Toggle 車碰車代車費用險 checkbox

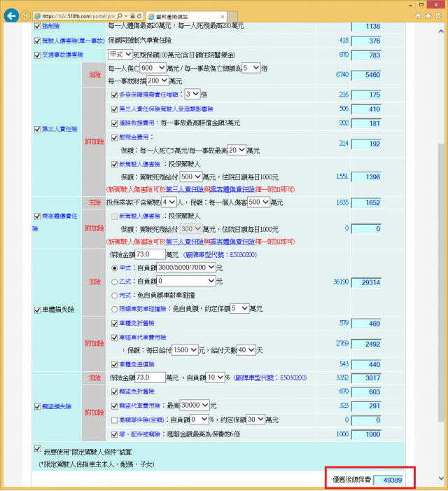[115, 338]
